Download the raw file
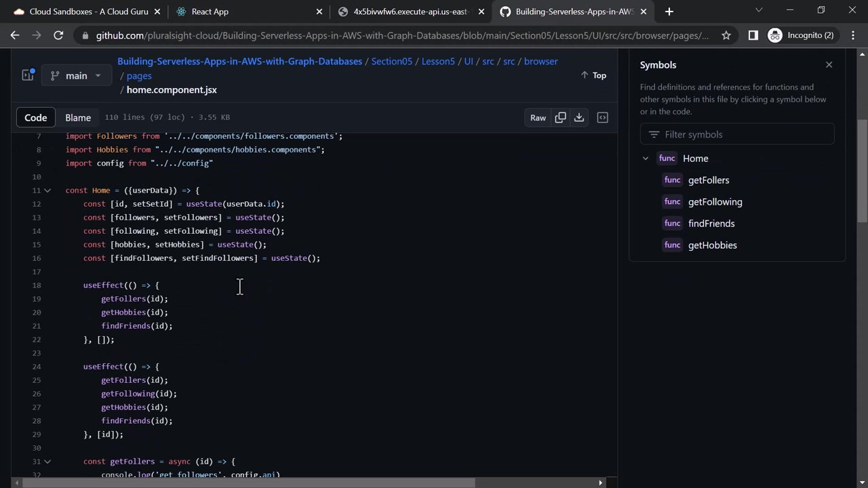This screenshot has width=868, height=488. (579, 117)
